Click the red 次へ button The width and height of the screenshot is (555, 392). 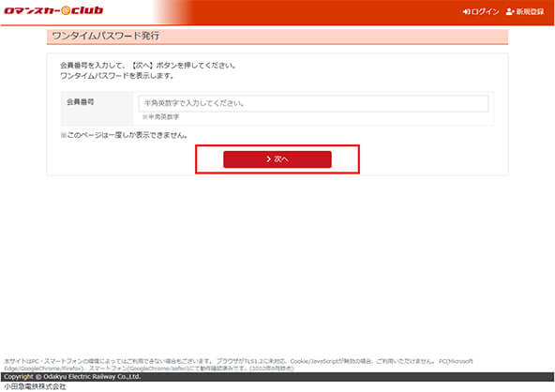pos(277,159)
